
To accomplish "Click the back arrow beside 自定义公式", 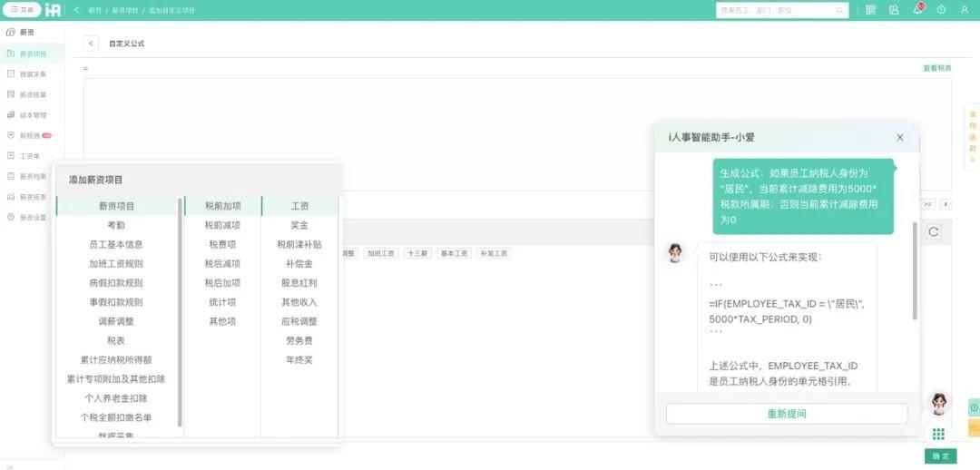I will click(x=92, y=44).
